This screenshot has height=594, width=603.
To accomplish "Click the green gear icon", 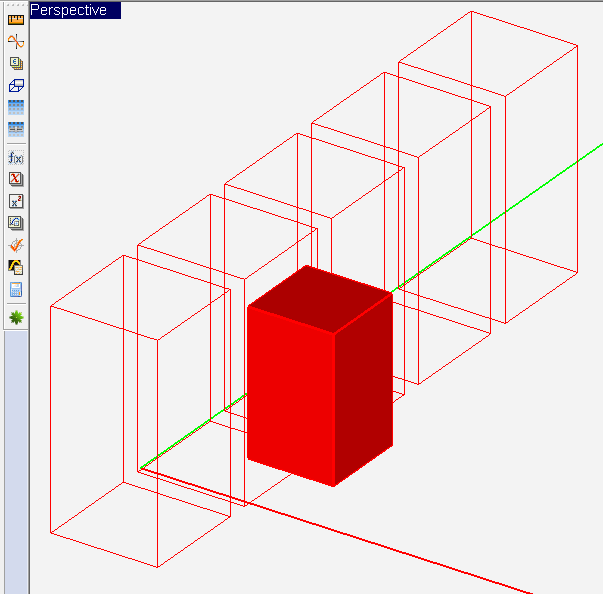I will (16, 317).
